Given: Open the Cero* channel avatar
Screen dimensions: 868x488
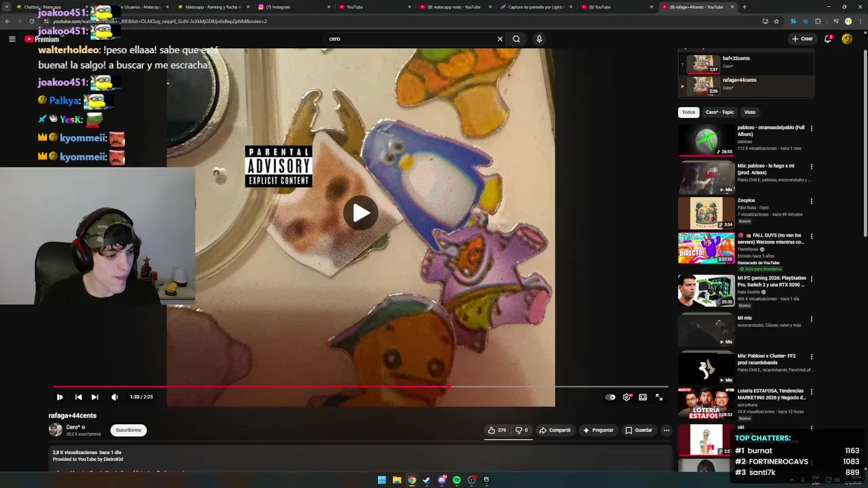Looking at the screenshot, I should pyautogui.click(x=56, y=430).
